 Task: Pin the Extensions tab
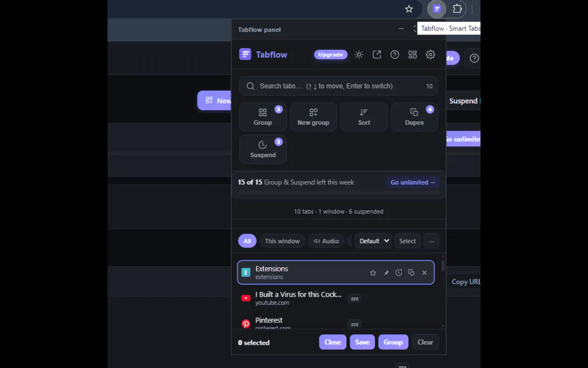pyautogui.click(x=386, y=273)
